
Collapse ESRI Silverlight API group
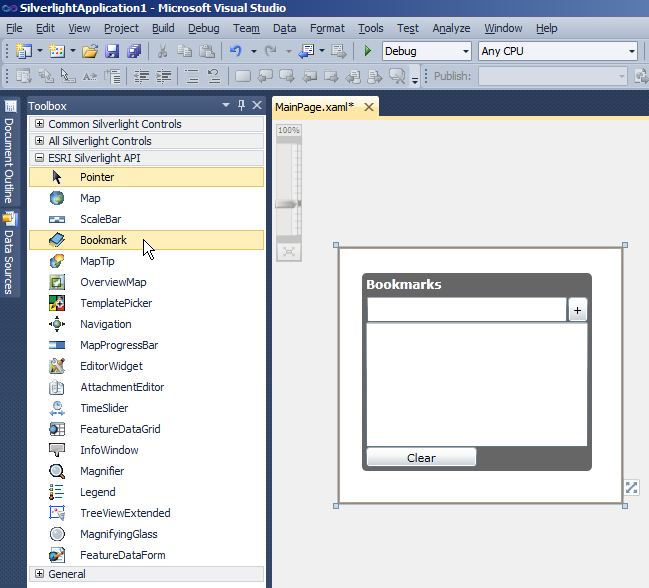(x=39, y=158)
